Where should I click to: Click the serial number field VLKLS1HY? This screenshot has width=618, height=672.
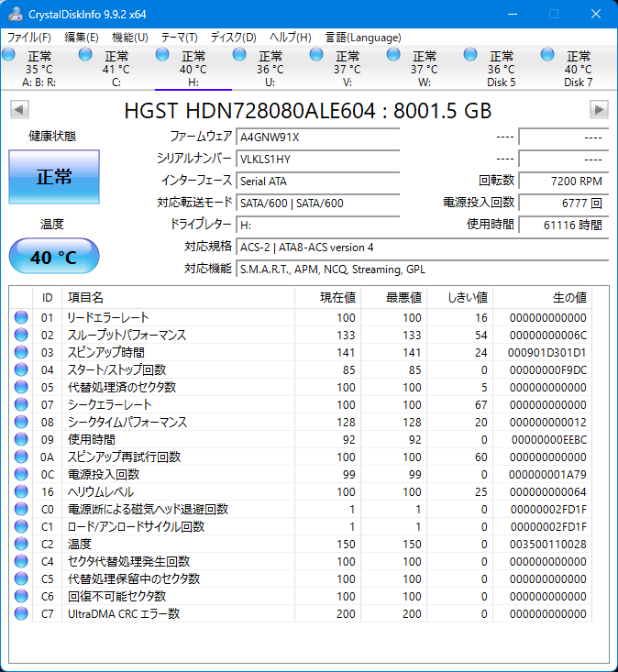click(317, 159)
